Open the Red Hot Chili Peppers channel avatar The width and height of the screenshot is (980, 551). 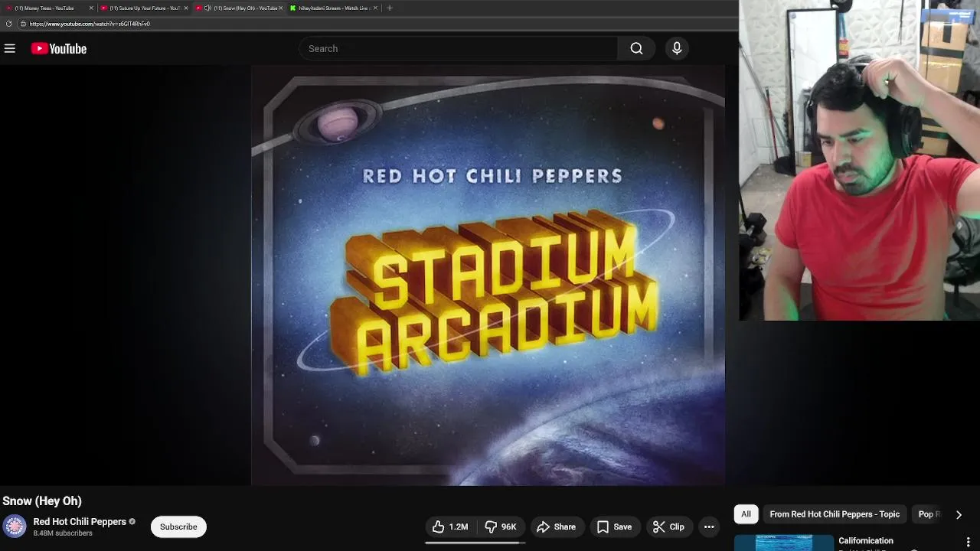click(x=15, y=527)
